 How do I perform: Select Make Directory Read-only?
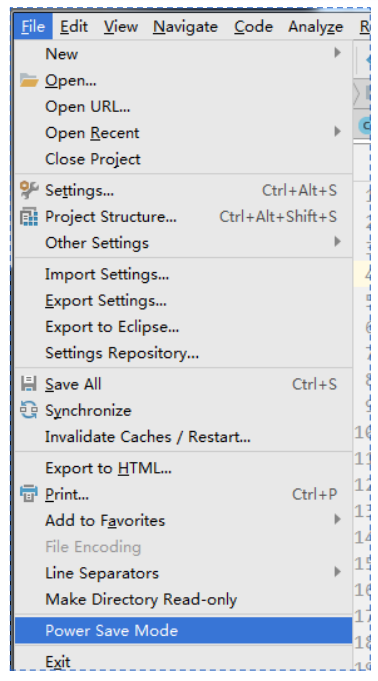click(183, 600)
